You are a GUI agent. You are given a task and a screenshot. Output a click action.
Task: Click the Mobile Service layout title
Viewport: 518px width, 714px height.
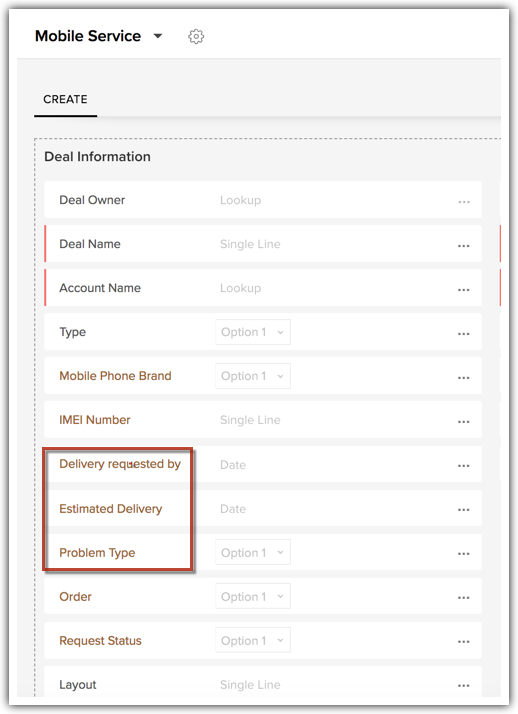point(88,36)
